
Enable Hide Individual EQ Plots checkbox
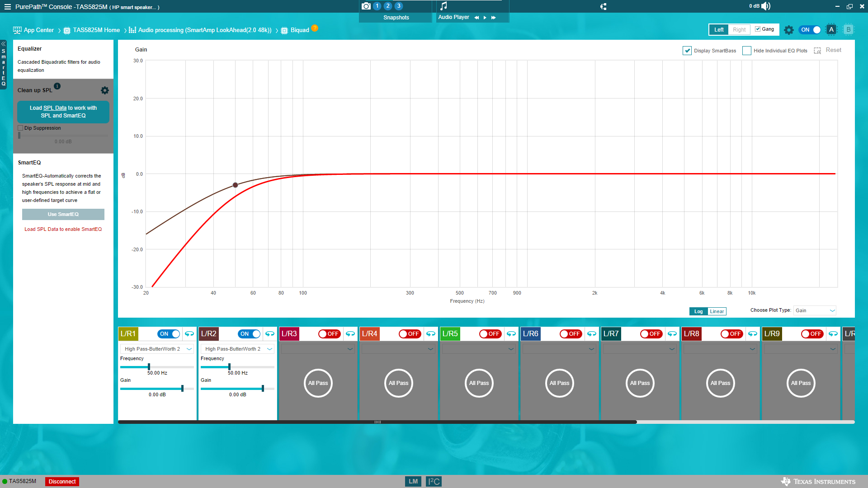coord(747,51)
